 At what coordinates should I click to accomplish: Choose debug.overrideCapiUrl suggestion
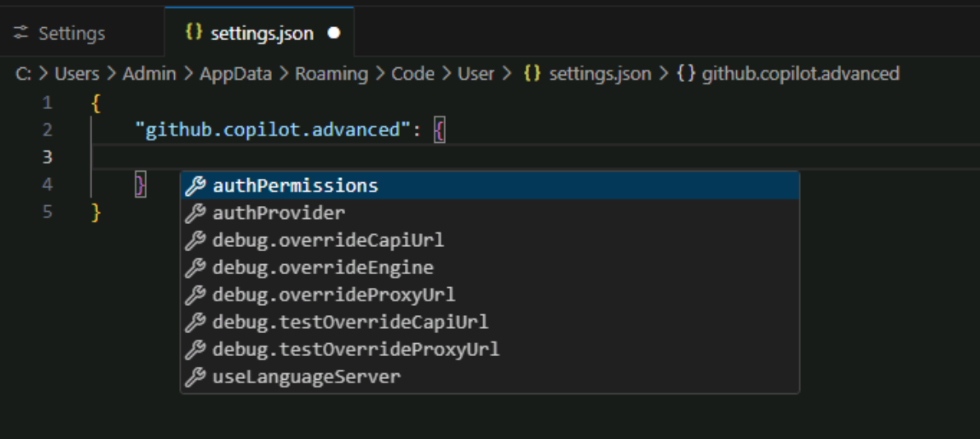[x=490, y=240]
